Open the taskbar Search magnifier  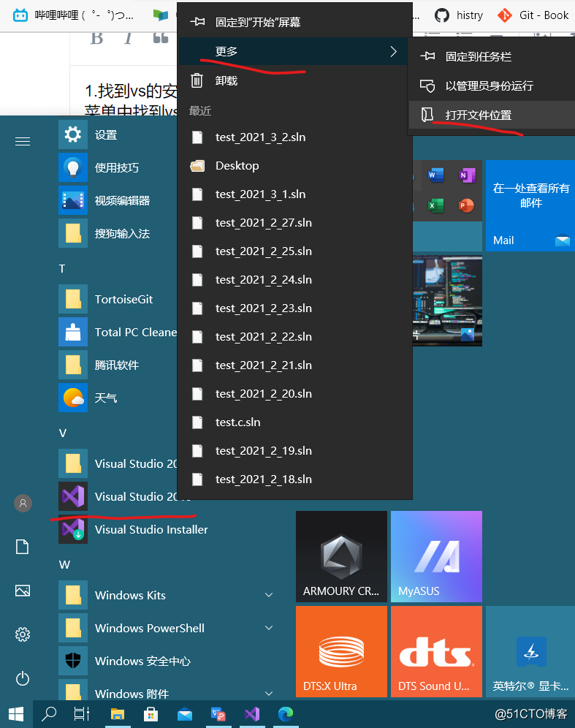[x=49, y=714]
